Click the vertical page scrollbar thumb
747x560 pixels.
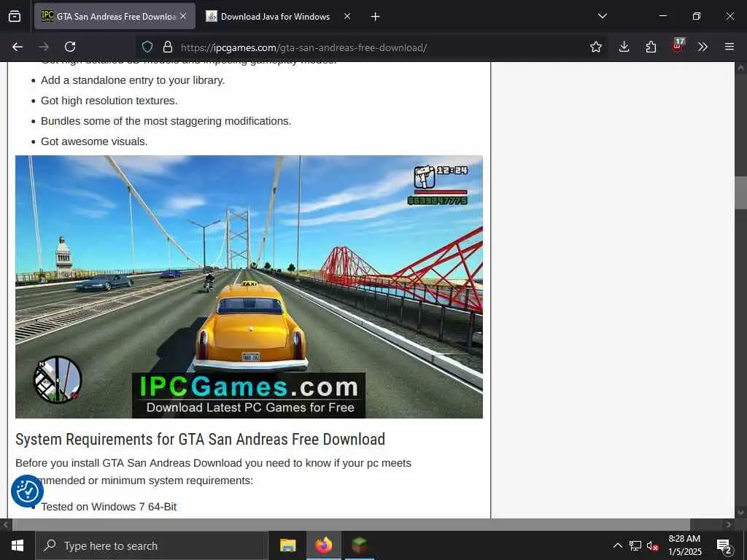click(x=740, y=192)
